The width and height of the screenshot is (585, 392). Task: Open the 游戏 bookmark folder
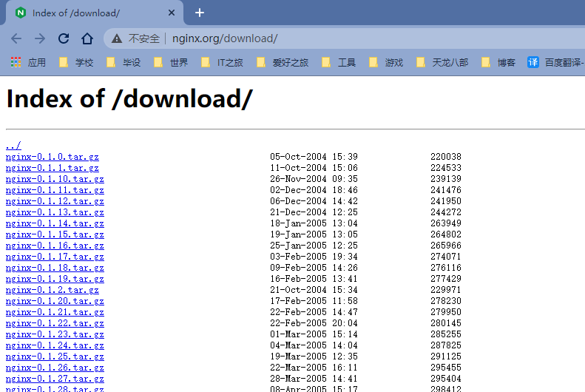click(x=386, y=62)
